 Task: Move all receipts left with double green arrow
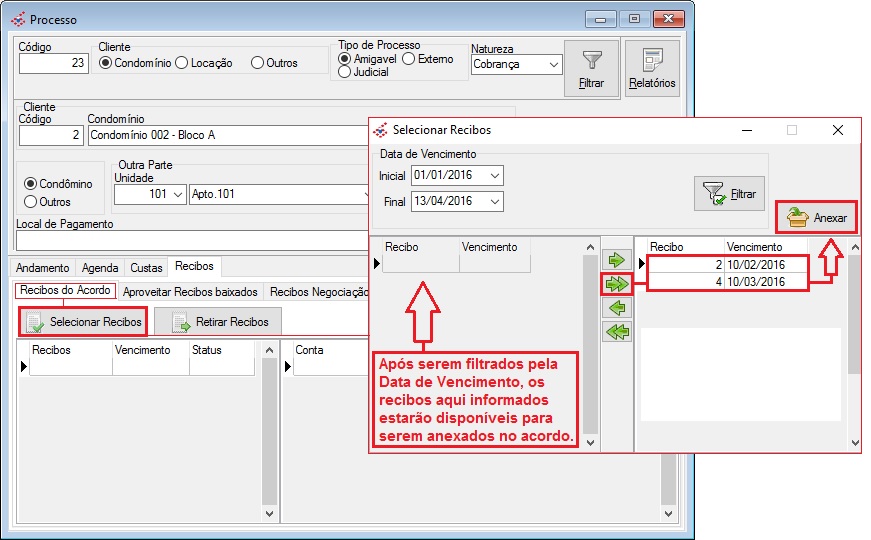click(618, 332)
